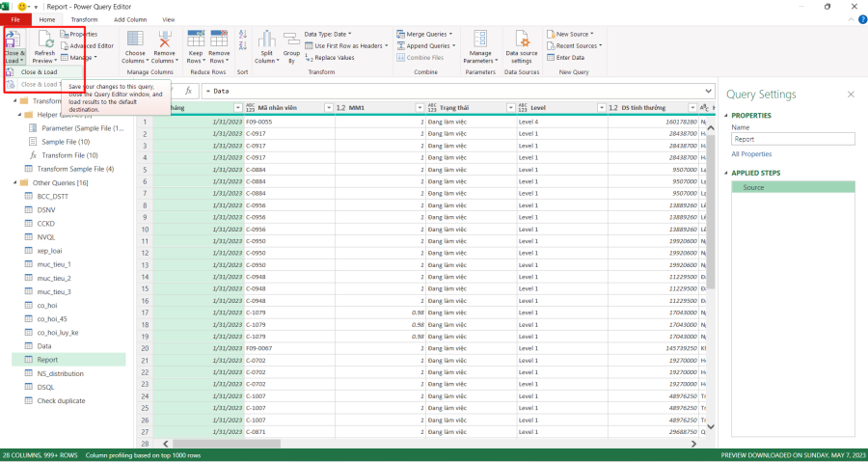Click the fx formula icon
The image size is (868, 462).
pyautogui.click(x=189, y=91)
